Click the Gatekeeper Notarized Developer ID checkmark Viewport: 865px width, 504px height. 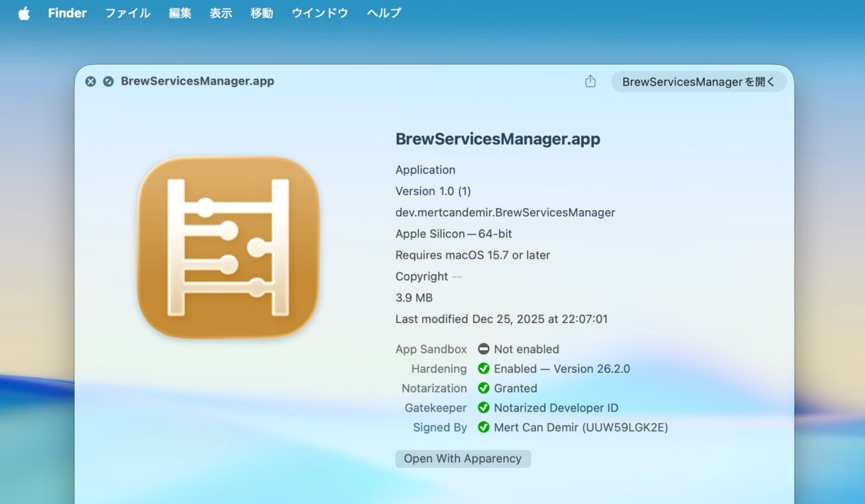[x=484, y=408]
